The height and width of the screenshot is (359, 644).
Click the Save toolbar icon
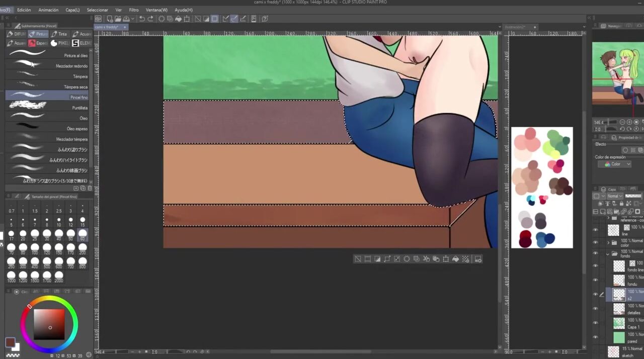[127, 19]
